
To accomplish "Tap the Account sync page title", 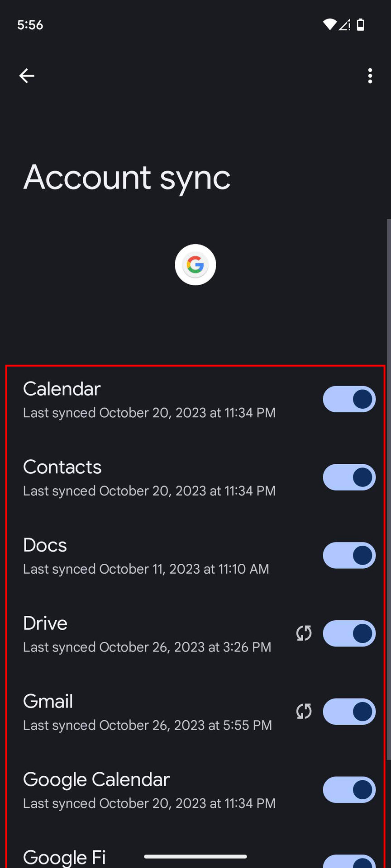I will pyautogui.click(x=127, y=177).
